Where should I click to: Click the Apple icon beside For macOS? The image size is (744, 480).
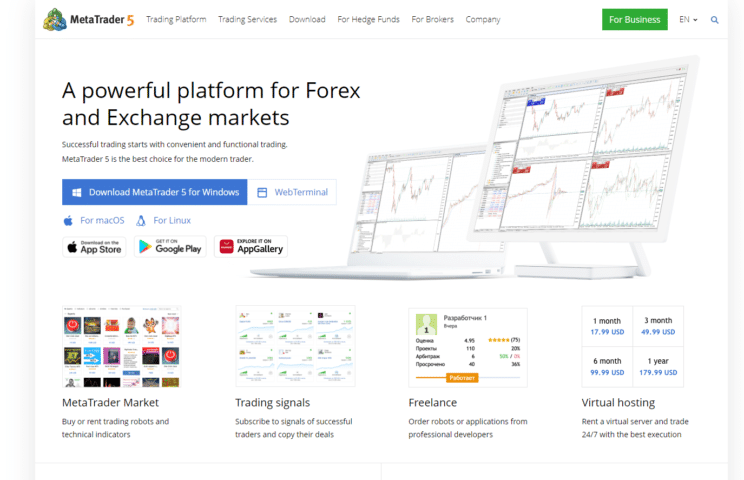click(x=68, y=221)
